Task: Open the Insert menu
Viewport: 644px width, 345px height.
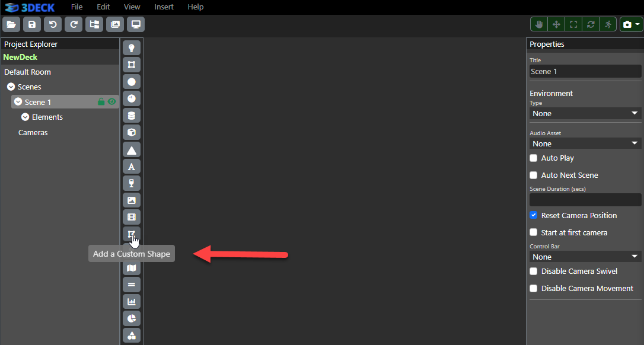Action: [164, 7]
